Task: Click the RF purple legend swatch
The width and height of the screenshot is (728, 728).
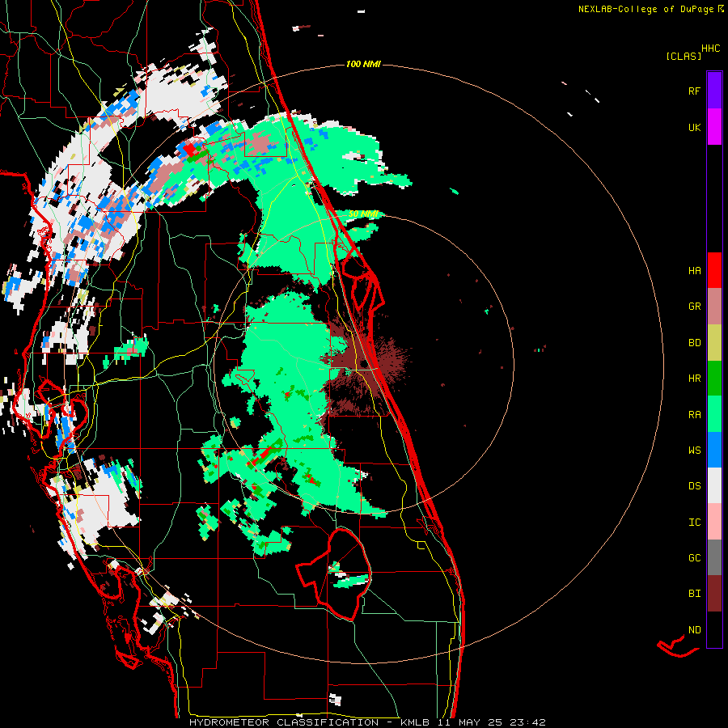Action: tap(714, 90)
